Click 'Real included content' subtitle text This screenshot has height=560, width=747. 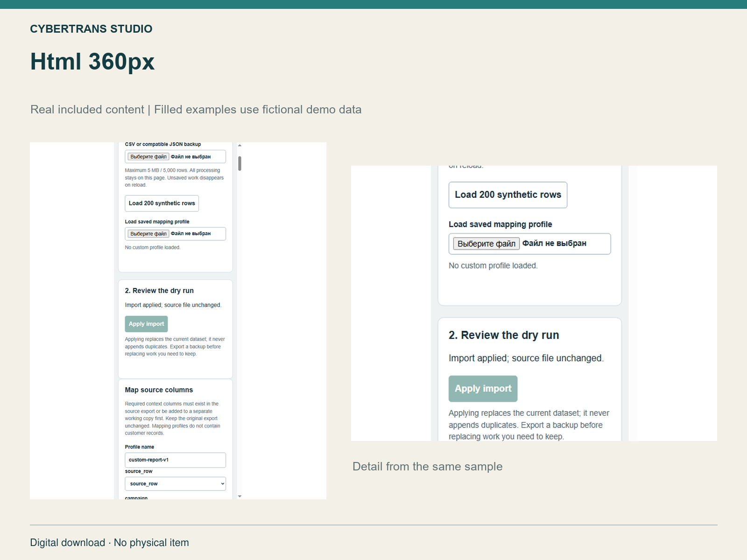(x=87, y=110)
